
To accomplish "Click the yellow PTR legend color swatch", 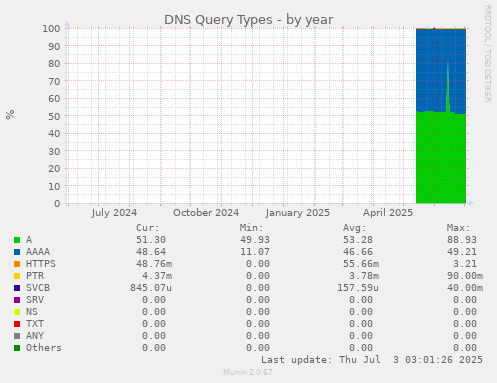I will coord(17,276).
